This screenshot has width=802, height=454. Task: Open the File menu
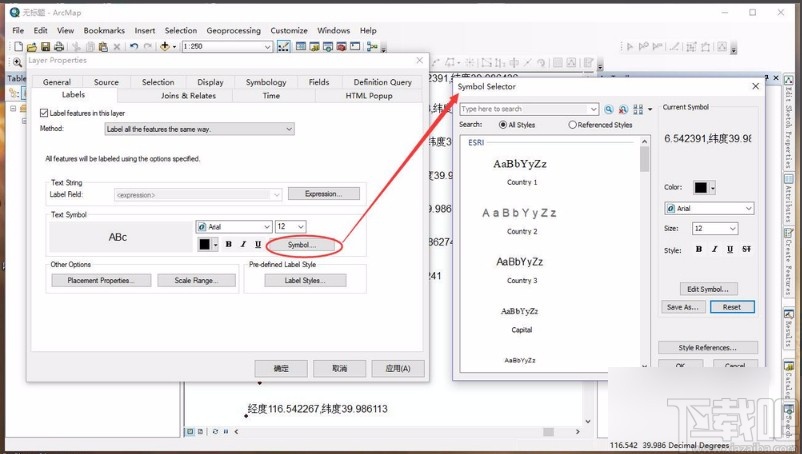pyautogui.click(x=18, y=31)
